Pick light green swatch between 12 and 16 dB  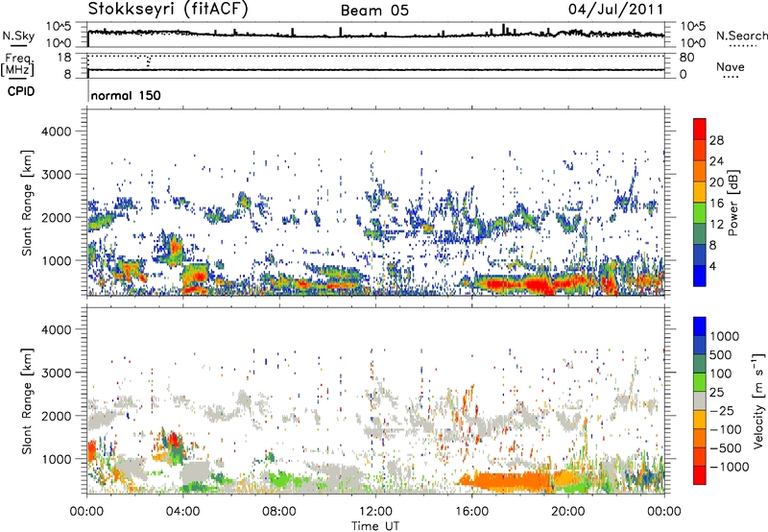coord(700,213)
